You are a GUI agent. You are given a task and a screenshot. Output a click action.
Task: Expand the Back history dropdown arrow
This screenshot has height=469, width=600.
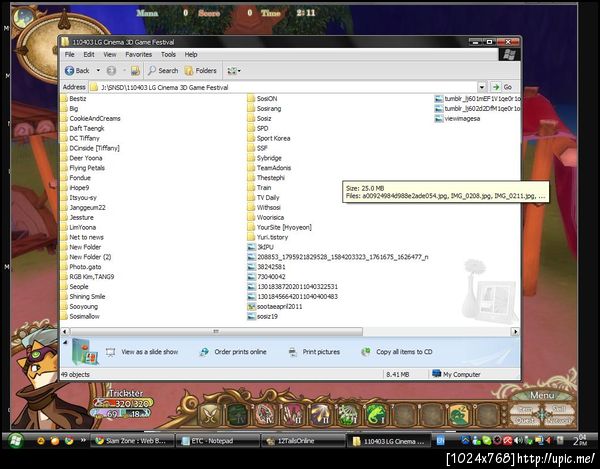click(98, 71)
